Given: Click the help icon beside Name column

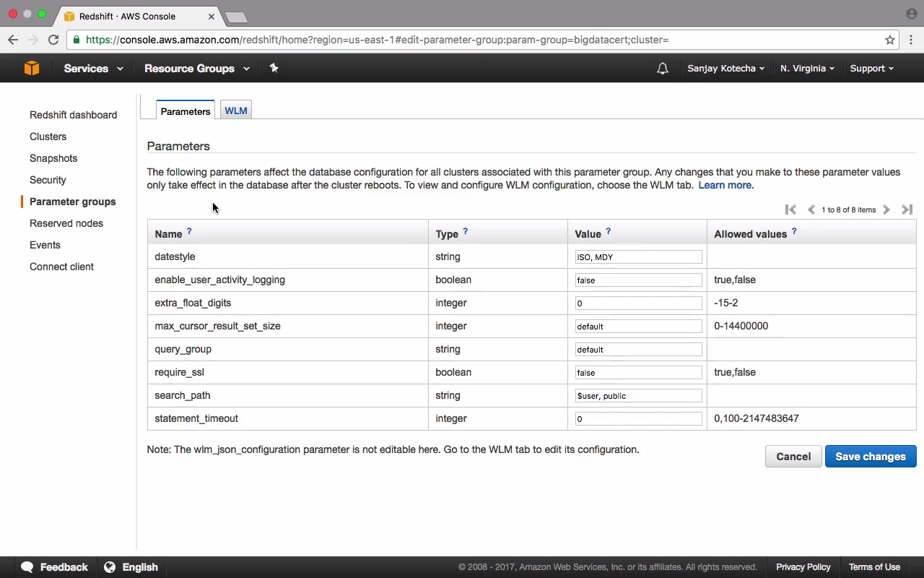Looking at the screenshot, I should [189, 232].
